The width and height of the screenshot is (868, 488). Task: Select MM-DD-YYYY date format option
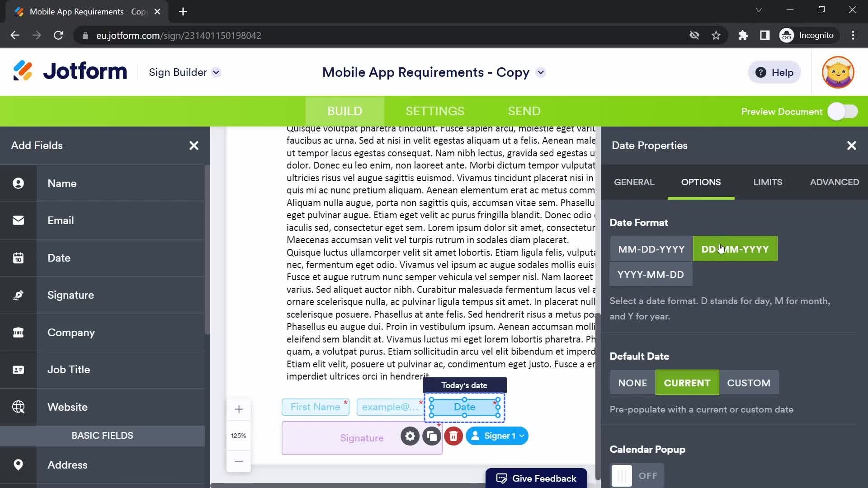point(651,249)
